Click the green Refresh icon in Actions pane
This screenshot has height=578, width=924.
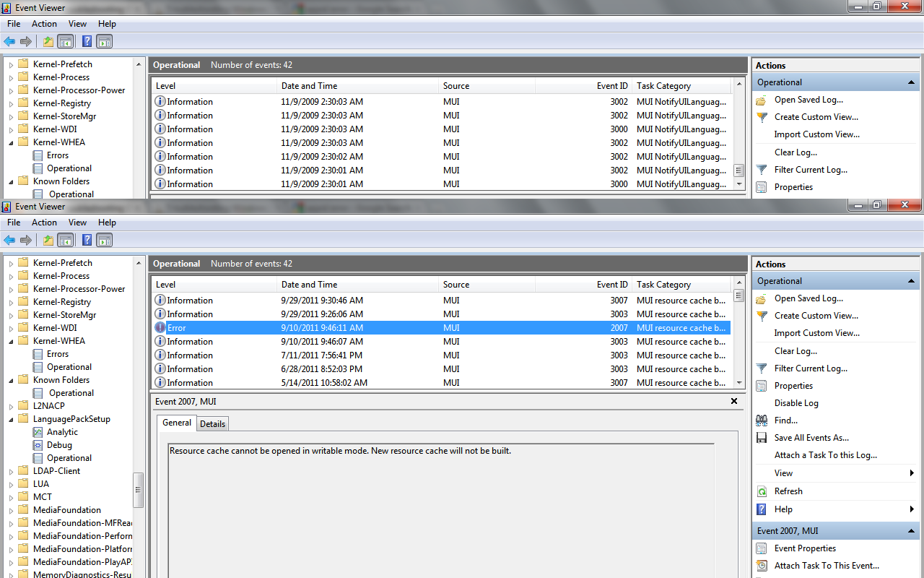click(762, 491)
